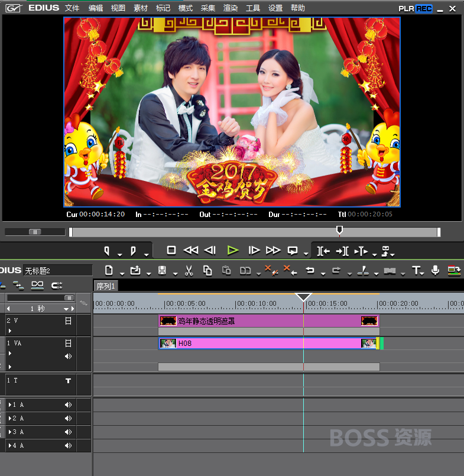
Task: Save the project with the floppy icon
Action: [x=162, y=270]
